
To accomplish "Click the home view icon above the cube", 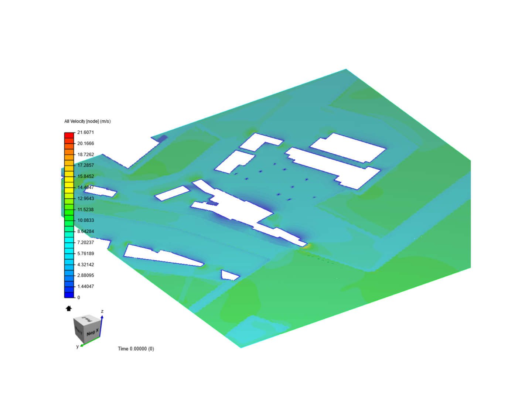I will 69,308.
